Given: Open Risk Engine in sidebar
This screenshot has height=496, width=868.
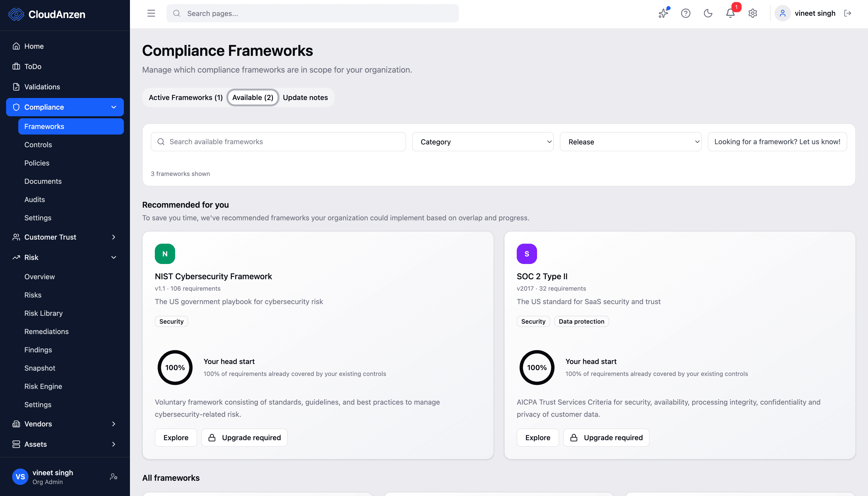Looking at the screenshot, I should (x=43, y=386).
